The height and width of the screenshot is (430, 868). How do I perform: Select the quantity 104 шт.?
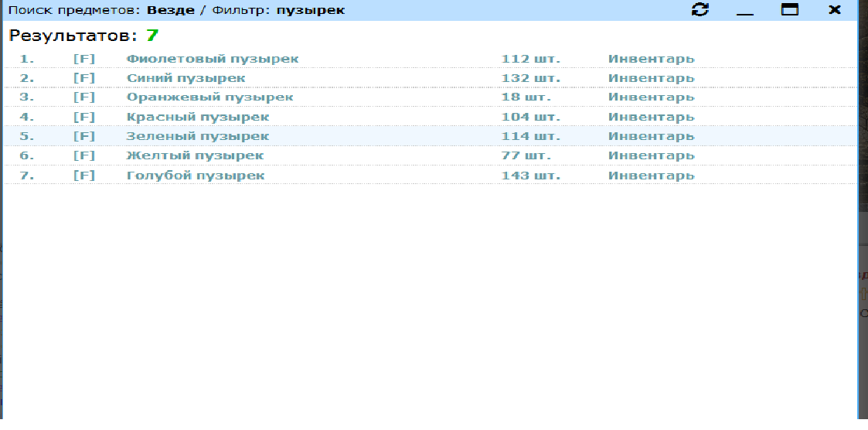tap(531, 117)
